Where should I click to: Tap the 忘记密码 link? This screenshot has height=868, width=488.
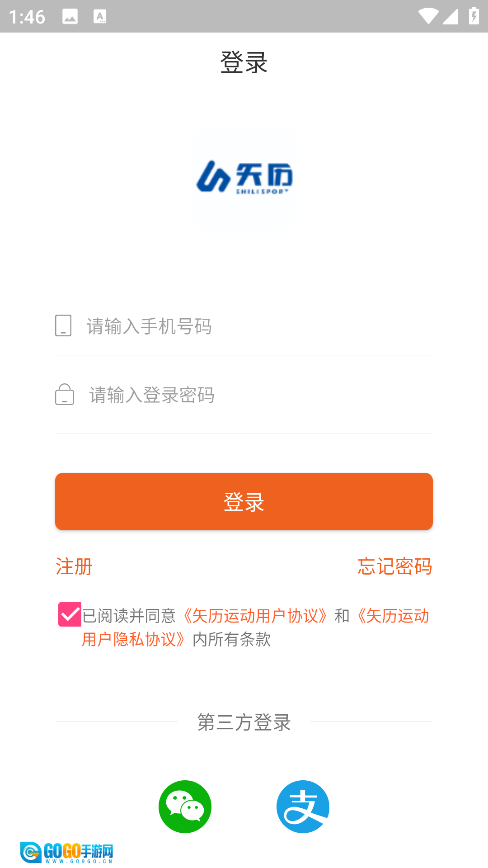394,566
